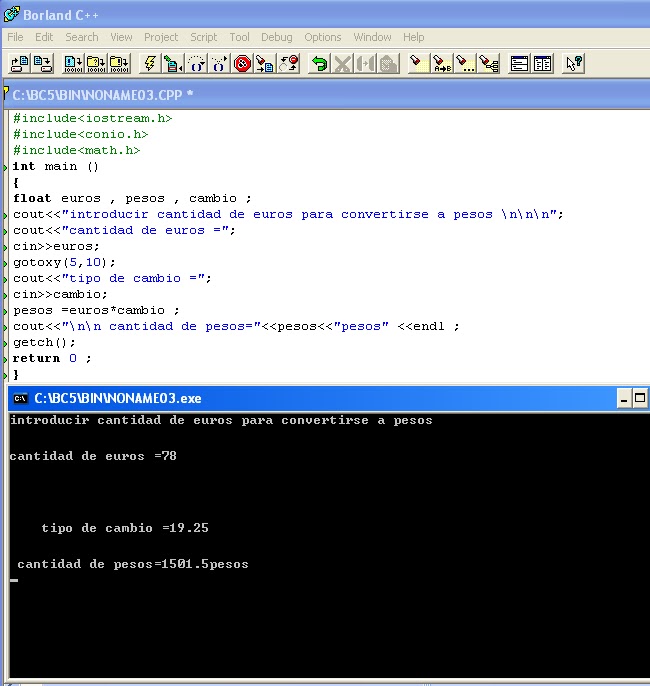The height and width of the screenshot is (686, 650).
Task: Click the green bug run-to-cursor icon
Action: click(173, 63)
